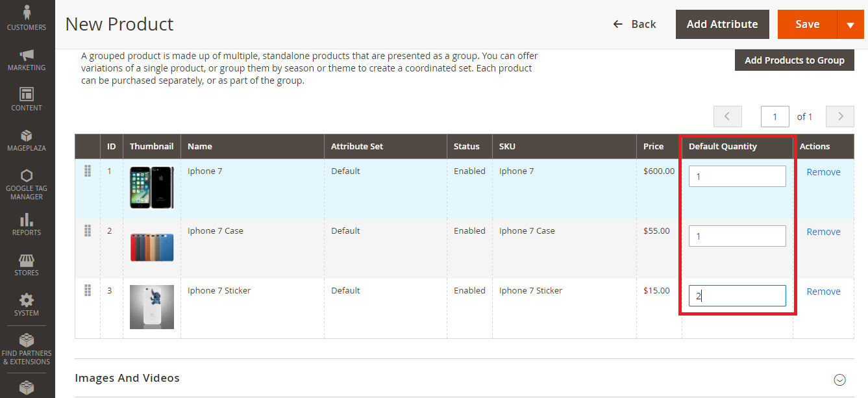Open the Stores sidebar menu
The width and height of the screenshot is (868, 398).
coord(27,265)
